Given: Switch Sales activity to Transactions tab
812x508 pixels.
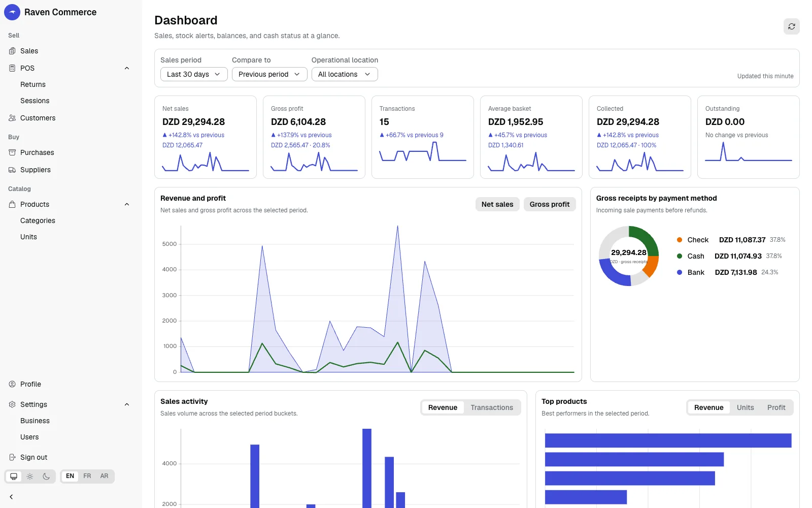Looking at the screenshot, I should pyautogui.click(x=492, y=407).
